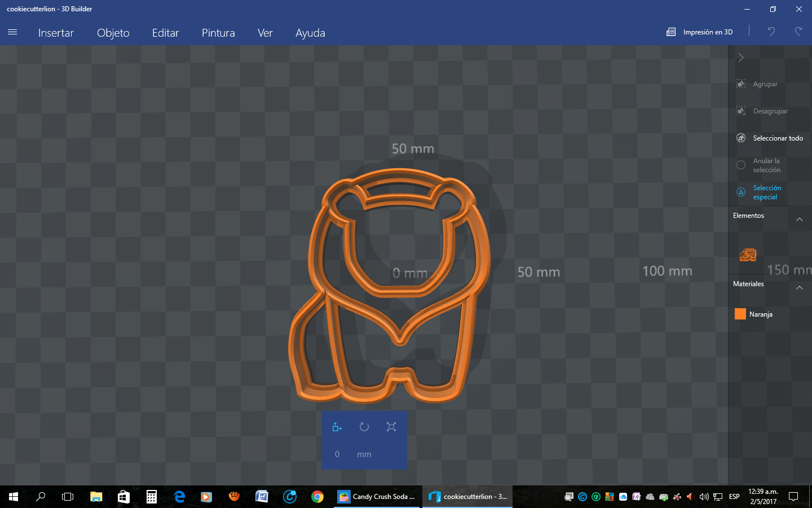Open the hamburger menu
The height and width of the screenshot is (508, 812).
[x=12, y=32]
